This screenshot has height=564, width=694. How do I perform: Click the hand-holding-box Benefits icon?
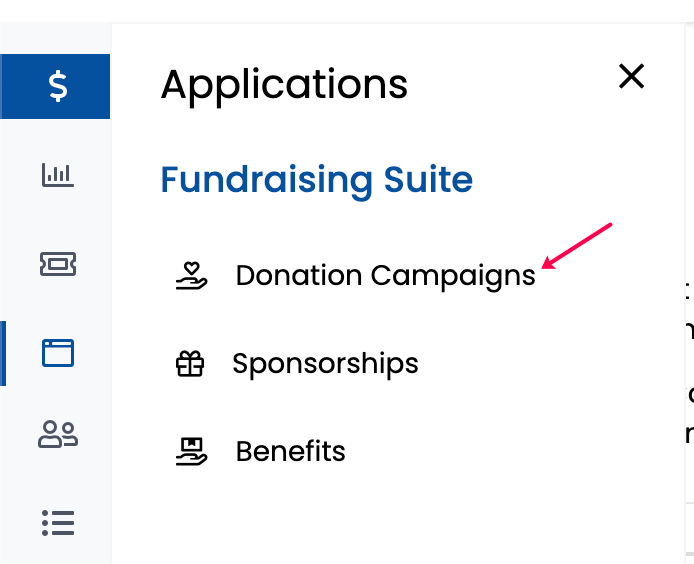191,452
